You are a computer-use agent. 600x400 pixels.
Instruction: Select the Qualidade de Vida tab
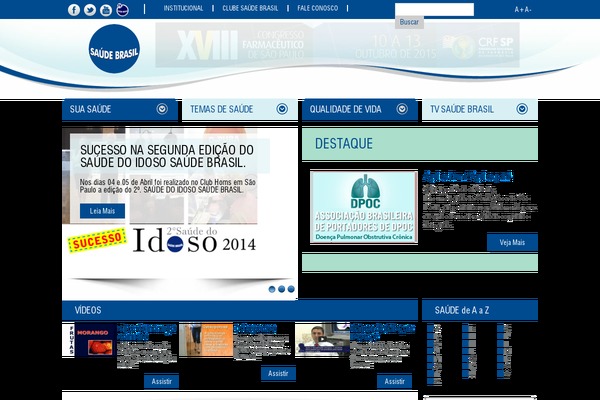360,109
